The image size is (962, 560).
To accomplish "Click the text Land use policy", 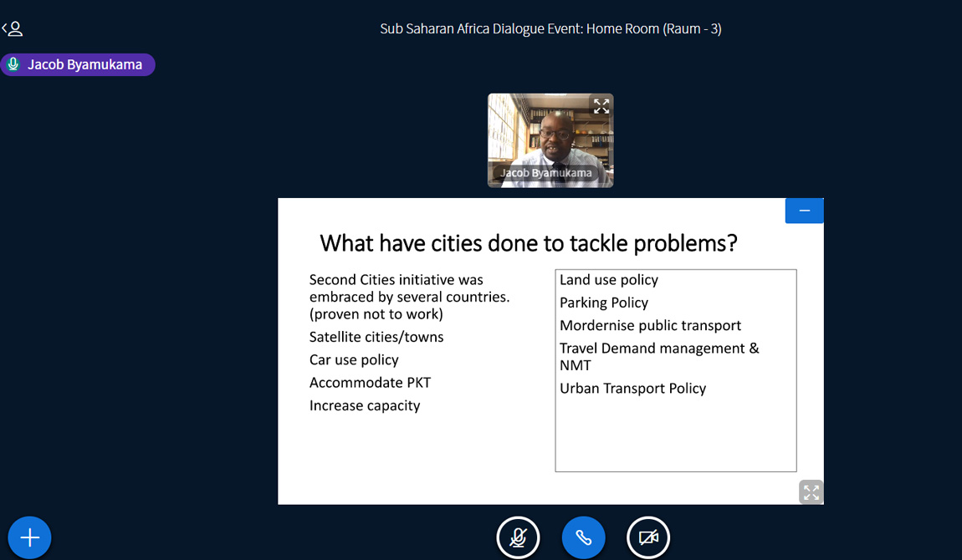I will (x=609, y=280).
